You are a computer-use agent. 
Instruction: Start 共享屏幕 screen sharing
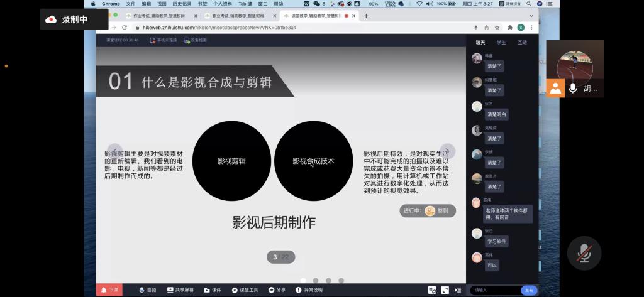180,289
